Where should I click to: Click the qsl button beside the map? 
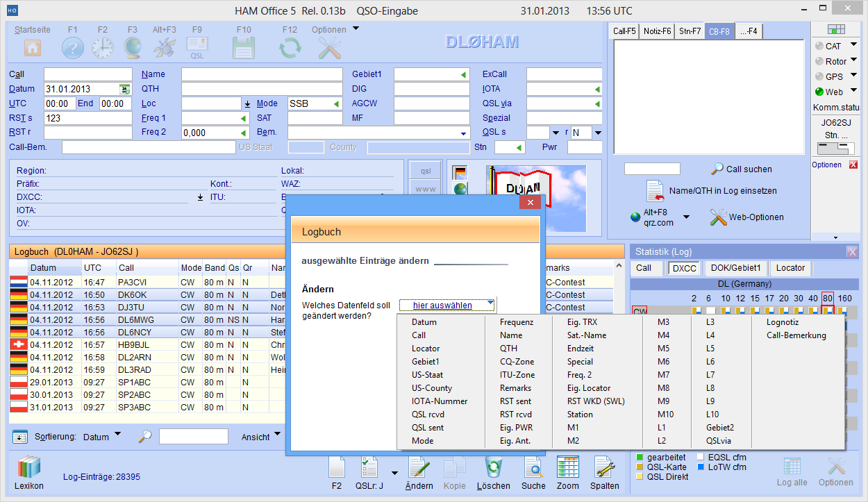click(426, 171)
